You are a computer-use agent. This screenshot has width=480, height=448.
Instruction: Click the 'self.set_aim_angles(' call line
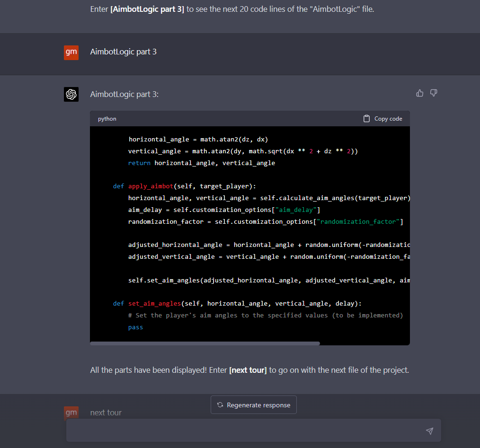point(269,280)
